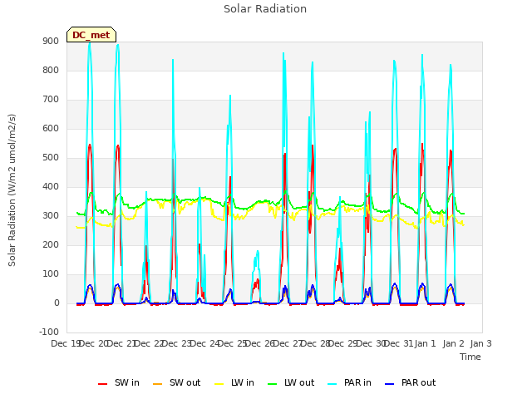Click the 500 y-axis tick label
This screenshot has height=399, width=532.
[51, 158]
